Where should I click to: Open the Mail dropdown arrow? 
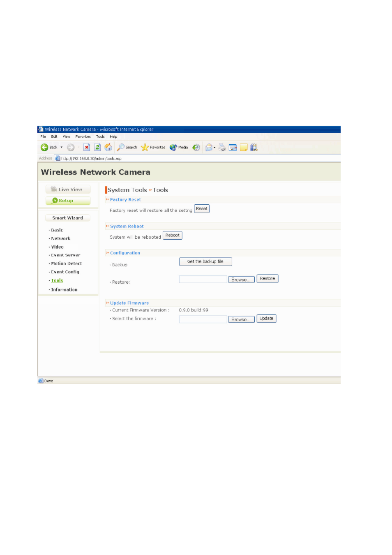pos(214,147)
